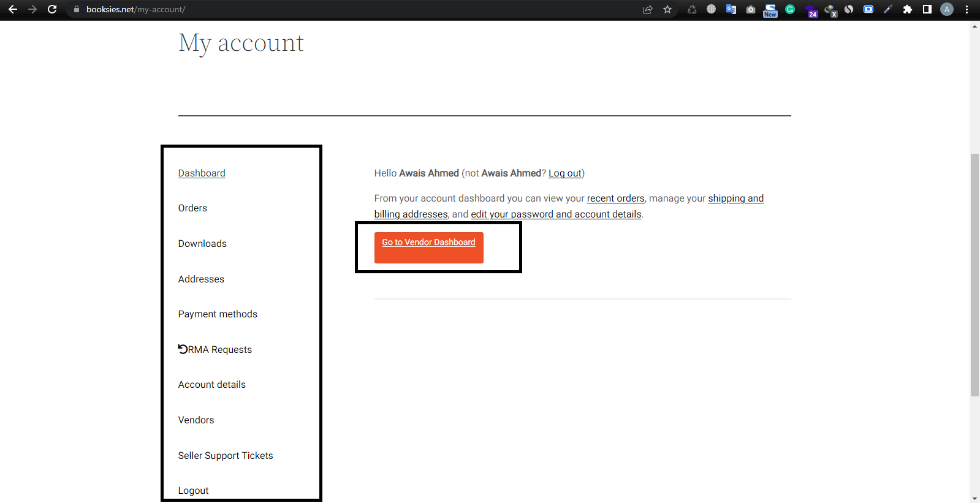Click the recycle arrows extension icon
This screenshot has width=980, height=503.
pyautogui.click(x=692, y=9)
